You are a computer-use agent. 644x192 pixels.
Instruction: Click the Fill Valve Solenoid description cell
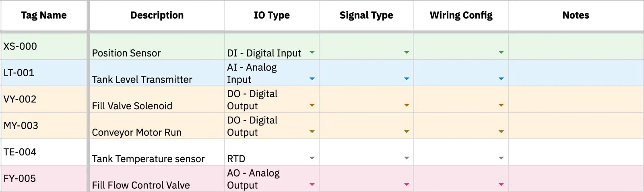(x=157, y=99)
